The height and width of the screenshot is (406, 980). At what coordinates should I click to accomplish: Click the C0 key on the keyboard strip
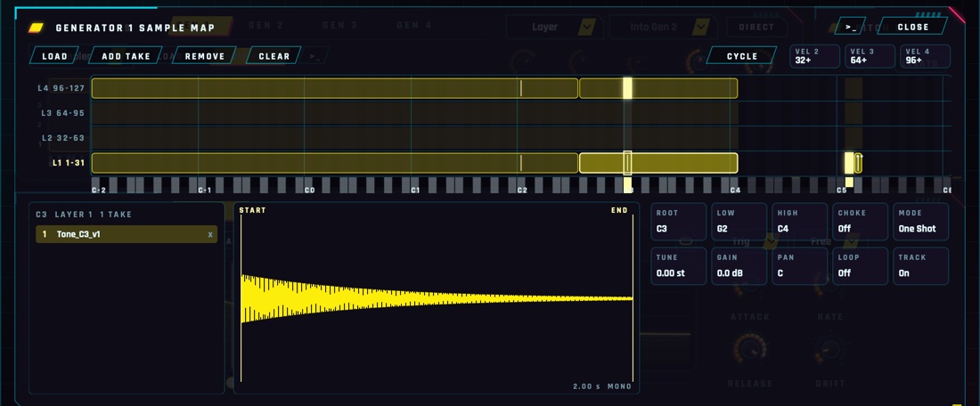pyautogui.click(x=309, y=185)
